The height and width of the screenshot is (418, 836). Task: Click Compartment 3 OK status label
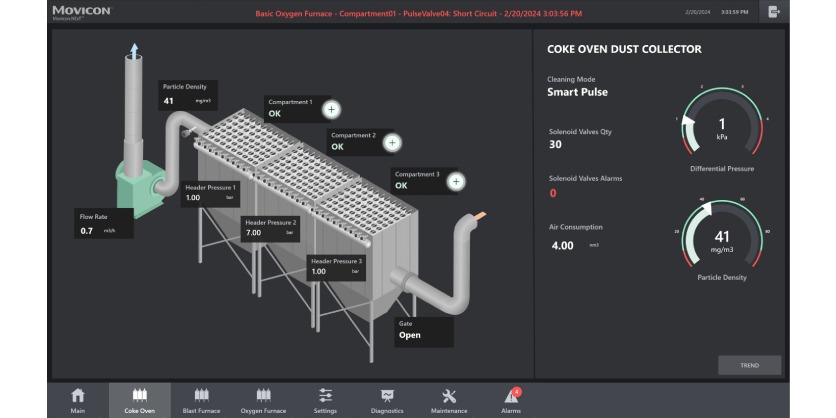pos(401,186)
